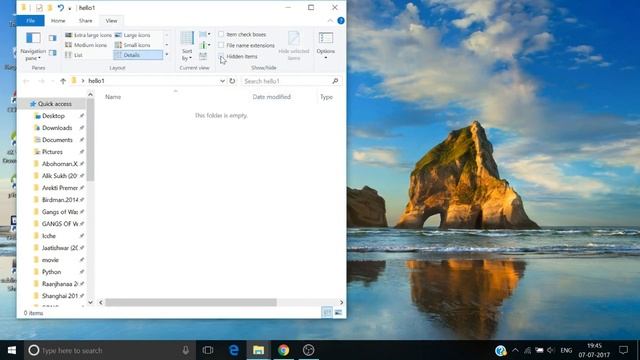640x360 pixels.
Task: Open Customize Quick Access Toolbar dropdown
Action: [x=70, y=8]
